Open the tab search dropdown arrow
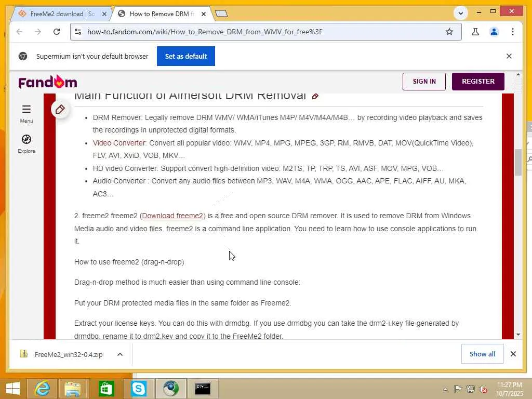 pyautogui.click(x=460, y=14)
